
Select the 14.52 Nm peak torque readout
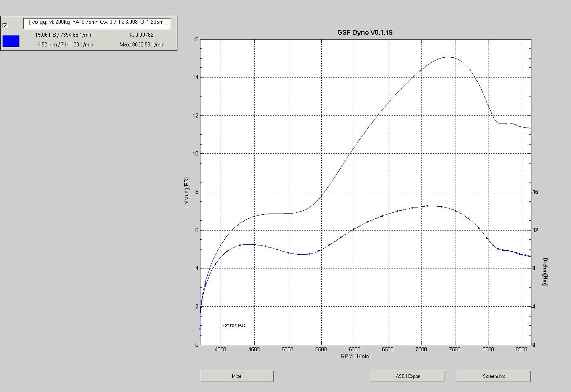pyautogui.click(x=63, y=45)
